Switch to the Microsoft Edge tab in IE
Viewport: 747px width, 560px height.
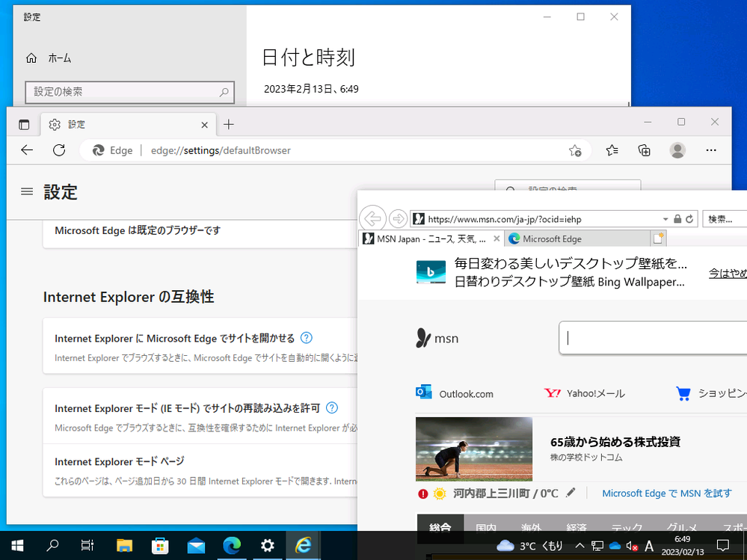(577, 239)
